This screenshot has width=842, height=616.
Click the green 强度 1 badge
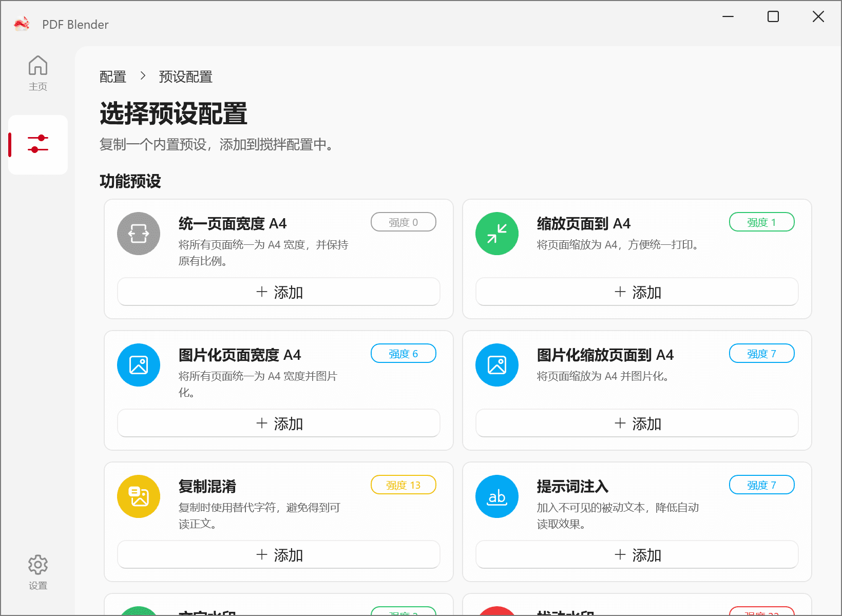pos(762,222)
